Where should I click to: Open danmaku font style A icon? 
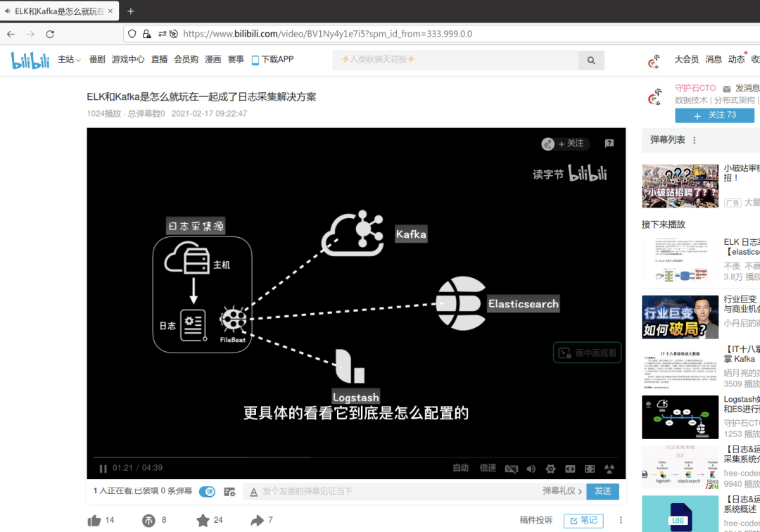[x=253, y=492]
